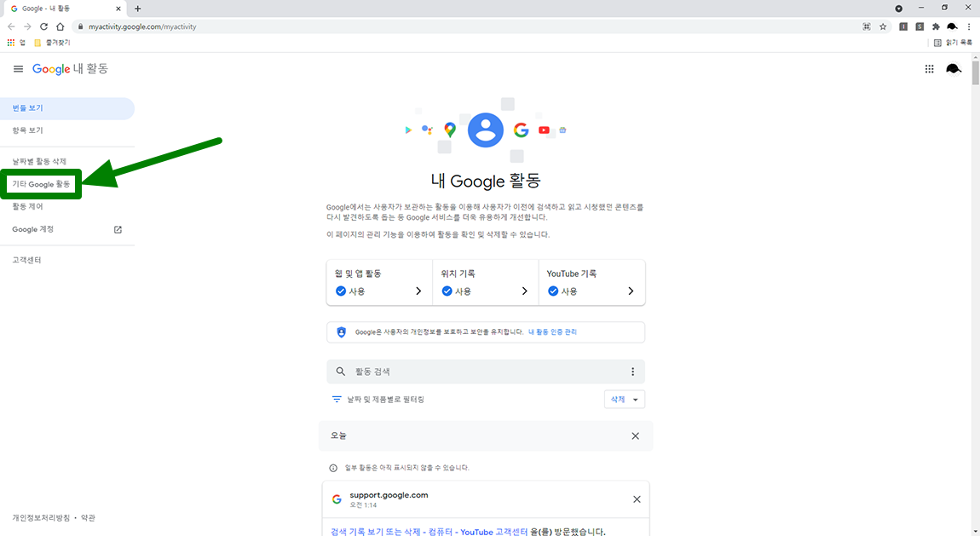Open the 위치 기록 settings card

[486, 283]
